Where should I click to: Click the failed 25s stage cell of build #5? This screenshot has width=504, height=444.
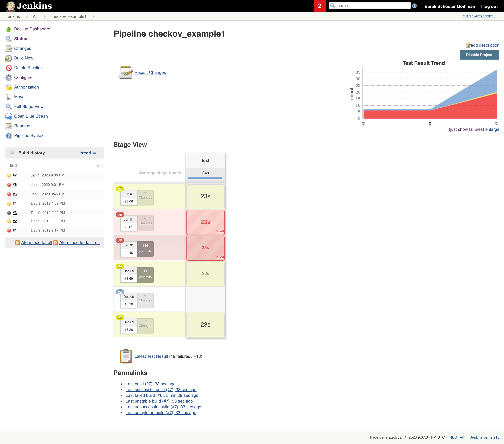(205, 248)
